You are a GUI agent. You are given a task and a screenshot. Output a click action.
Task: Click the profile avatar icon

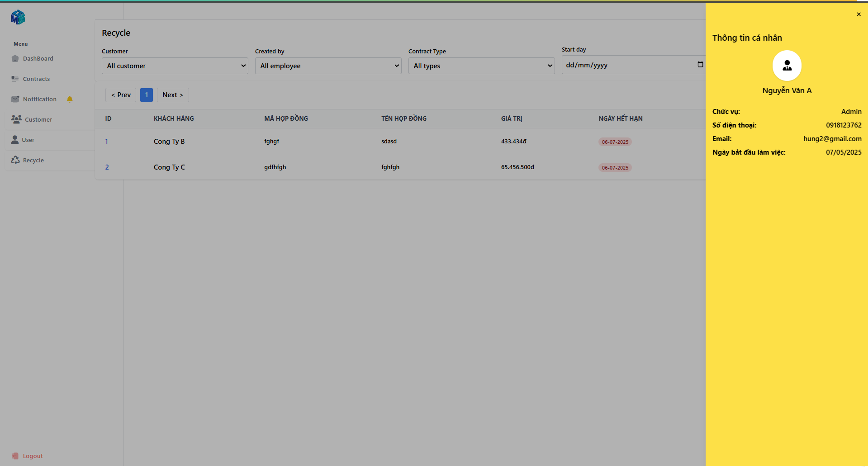click(x=787, y=66)
